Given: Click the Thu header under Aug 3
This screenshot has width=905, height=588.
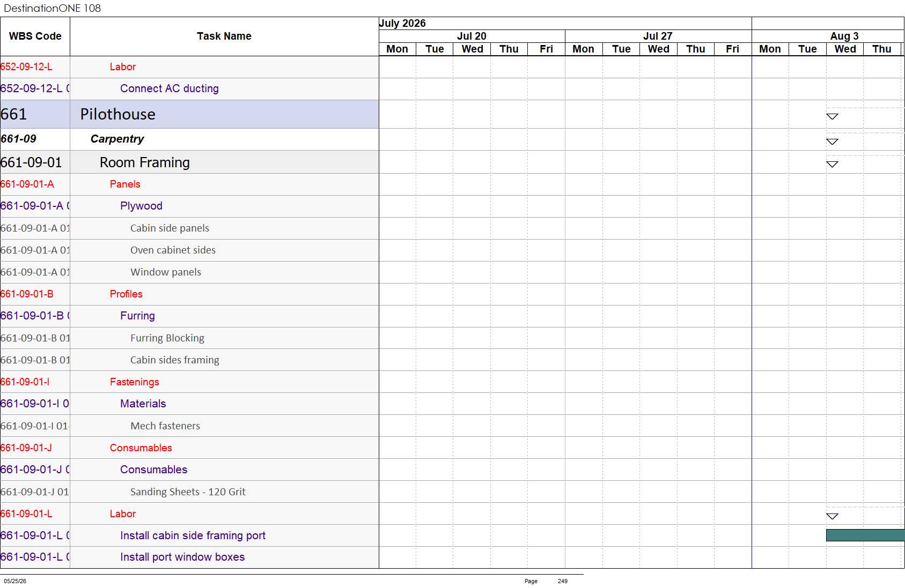Looking at the screenshot, I should pyautogui.click(x=882, y=49).
